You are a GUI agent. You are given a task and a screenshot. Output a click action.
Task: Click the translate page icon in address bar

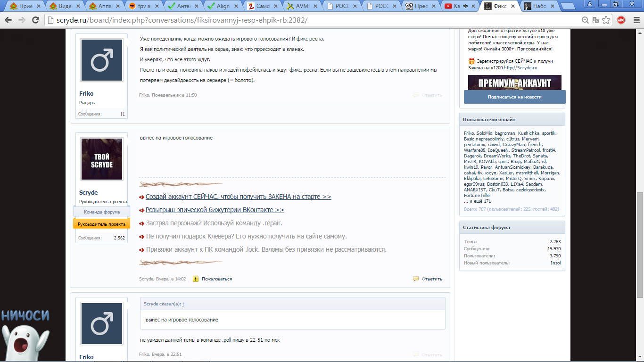(x=595, y=20)
